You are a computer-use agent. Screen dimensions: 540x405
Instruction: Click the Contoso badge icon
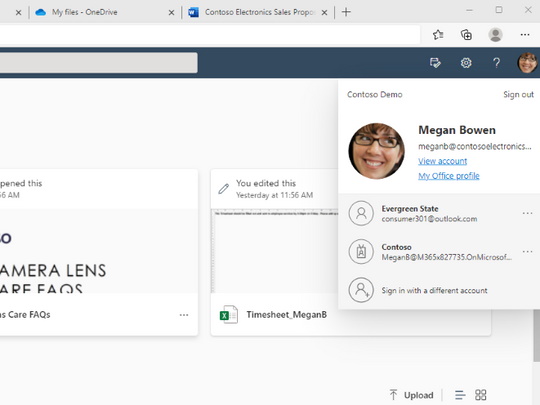click(361, 252)
